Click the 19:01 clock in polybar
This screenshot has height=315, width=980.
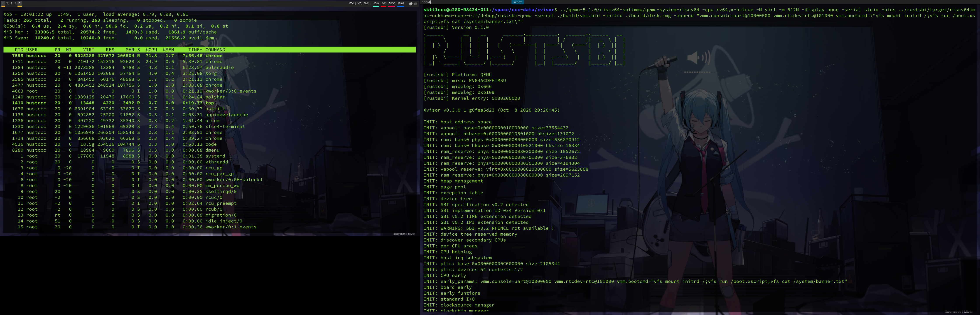401,3
